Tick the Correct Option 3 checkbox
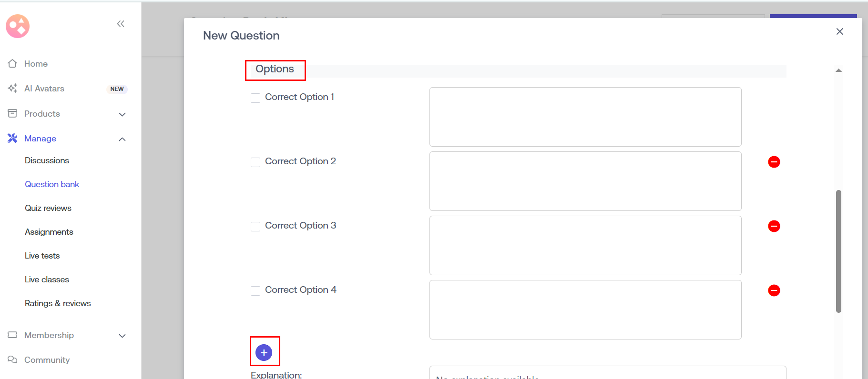 click(x=255, y=227)
